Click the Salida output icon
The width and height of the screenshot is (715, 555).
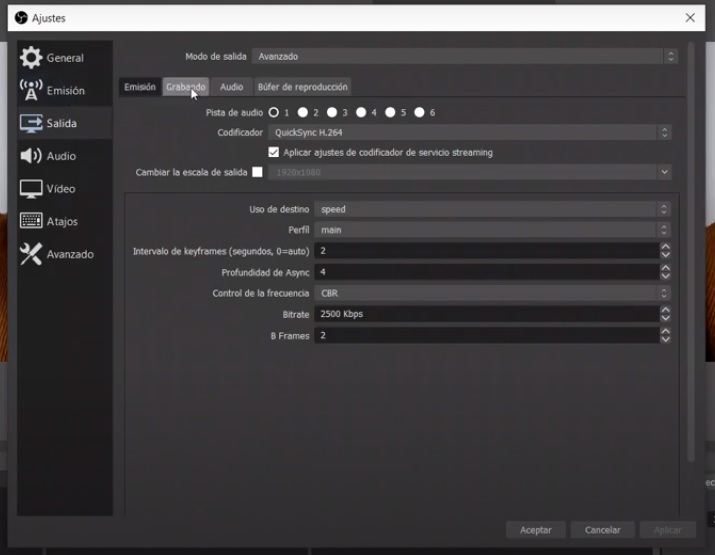(x=31, y=123)
